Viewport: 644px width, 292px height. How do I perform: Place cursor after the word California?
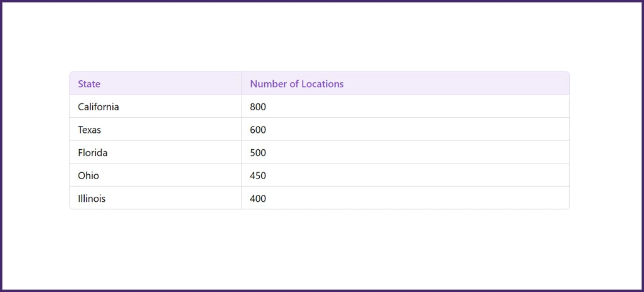click(120, 107)
